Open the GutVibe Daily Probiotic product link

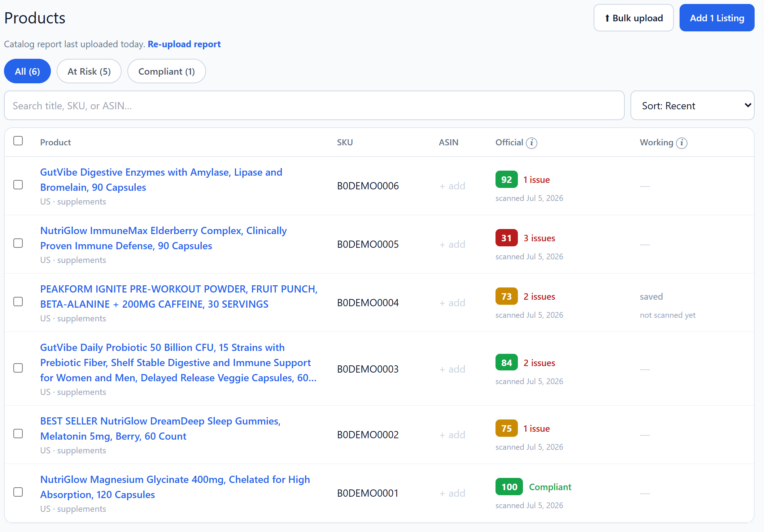pyautogui.click(x=178, y=362)
